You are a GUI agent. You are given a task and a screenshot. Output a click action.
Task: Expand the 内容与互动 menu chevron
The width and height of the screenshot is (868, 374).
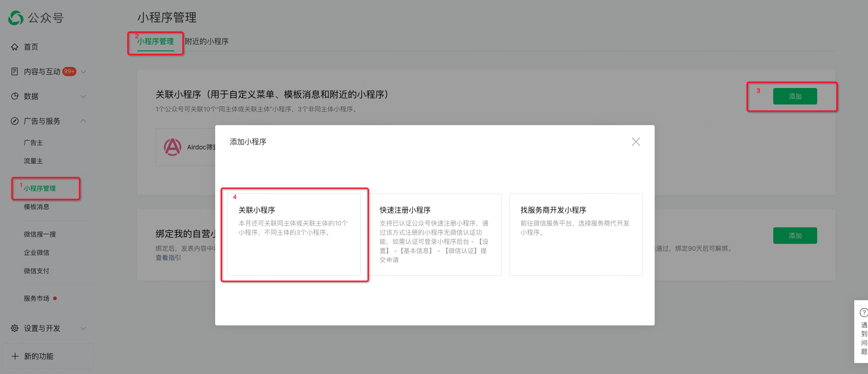83,71
